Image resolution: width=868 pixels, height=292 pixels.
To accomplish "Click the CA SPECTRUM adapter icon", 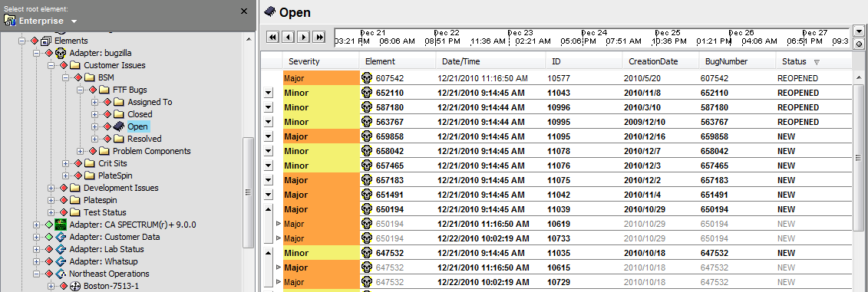I will [61, 225].
